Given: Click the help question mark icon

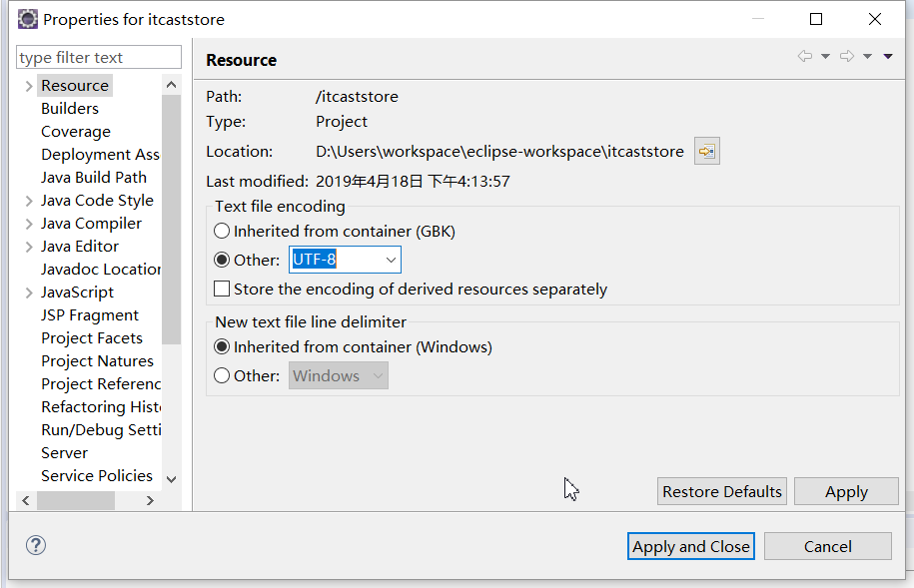Looking at the screenshot, I should pos(36,545).
